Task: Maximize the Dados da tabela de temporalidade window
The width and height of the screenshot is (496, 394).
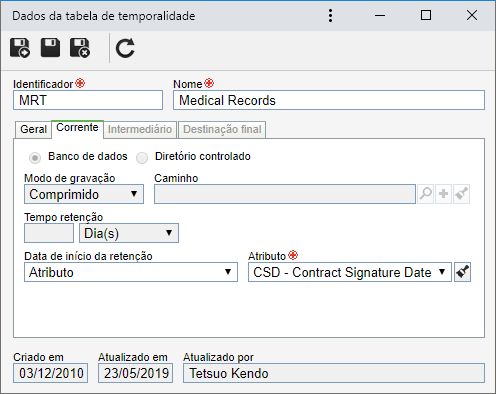Action: pyautogui.click(x=426, y=15)
